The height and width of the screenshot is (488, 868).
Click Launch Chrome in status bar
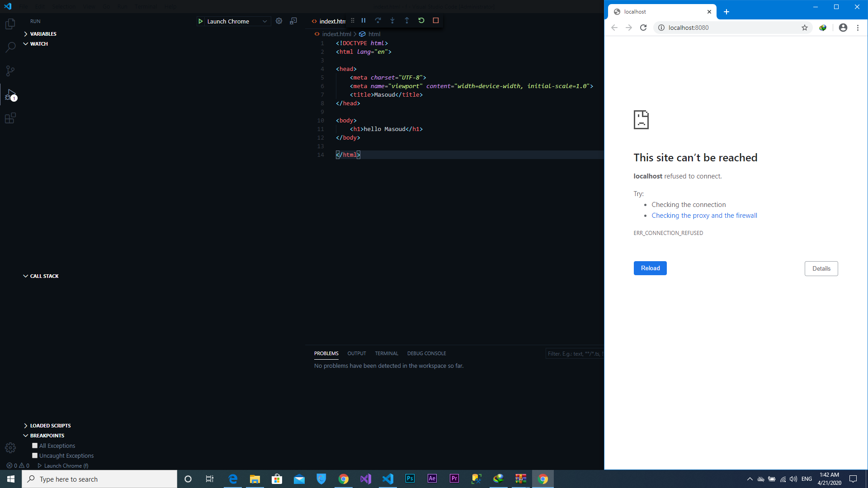(x=63, y=466)
